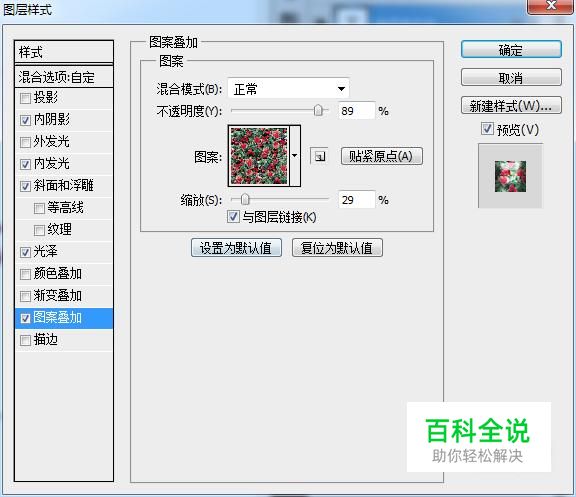This screenshot has width=576, height=497.
Task: Click the 取消 button
Action: tap(511, 78)
